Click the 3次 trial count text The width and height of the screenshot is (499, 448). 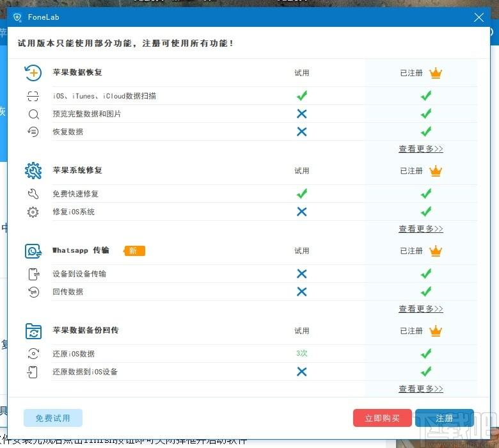(x=302, y=353)
